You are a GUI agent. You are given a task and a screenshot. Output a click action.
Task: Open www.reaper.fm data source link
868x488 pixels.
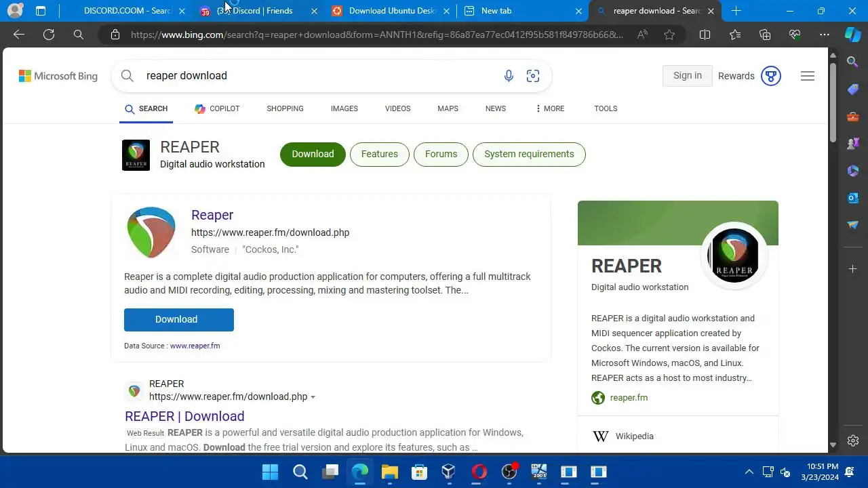[x=195, y=346]
